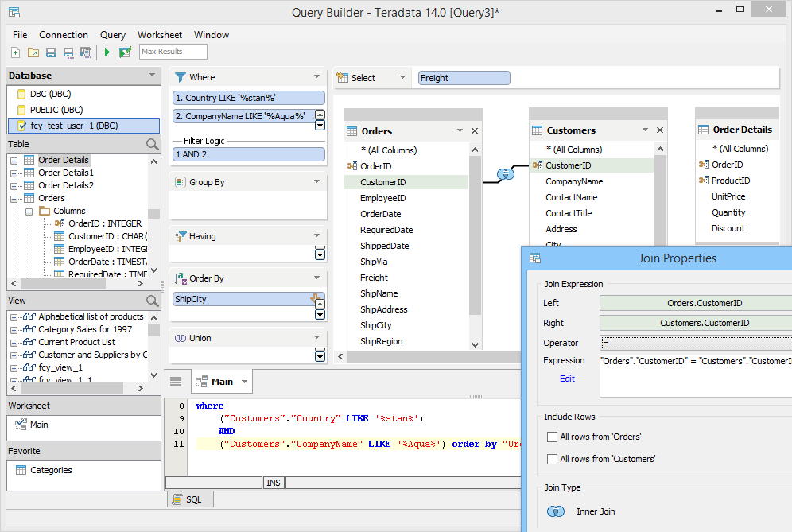This screenshot has width=792, height=532.
Task: Expand the Order Details2 tree node
Action: click(14, 185)
